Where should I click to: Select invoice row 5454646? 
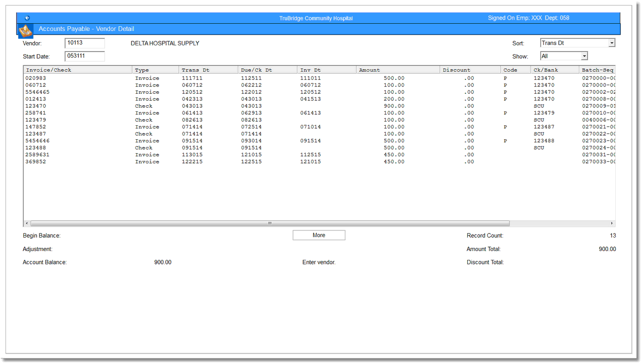pyautogui.click(x=319, y=141)
